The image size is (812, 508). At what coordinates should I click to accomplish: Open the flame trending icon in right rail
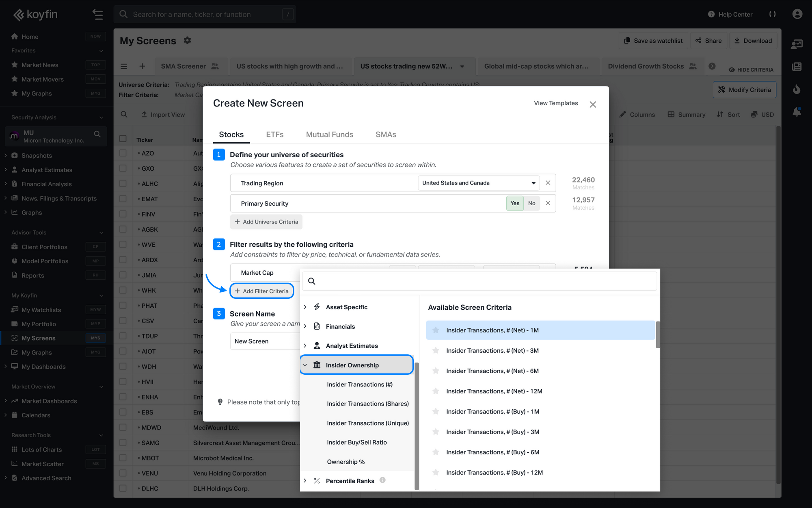[x=797, y=89]
